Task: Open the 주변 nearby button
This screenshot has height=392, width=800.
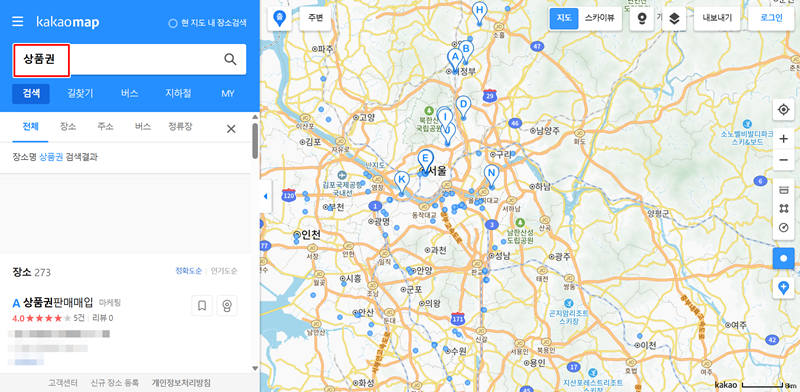Action: [315, 18]
